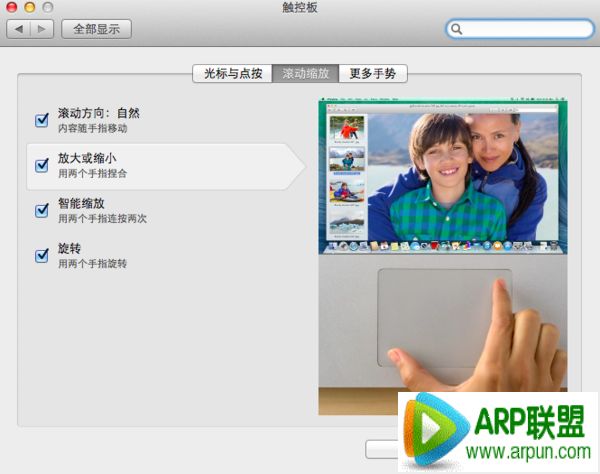Image resolution: width=600 pixels, height=474 pixels.
Task: Select the 滚动方向：自然 label
Action: click(99, 113)
